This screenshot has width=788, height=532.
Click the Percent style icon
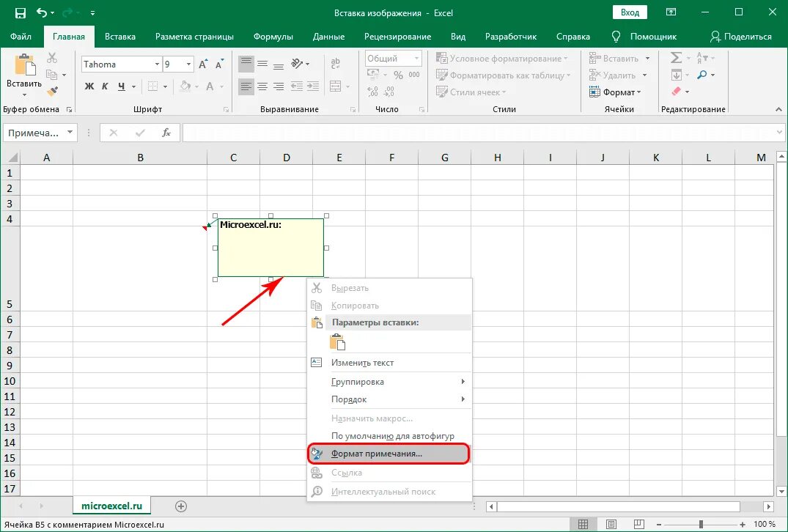[399, 75]
